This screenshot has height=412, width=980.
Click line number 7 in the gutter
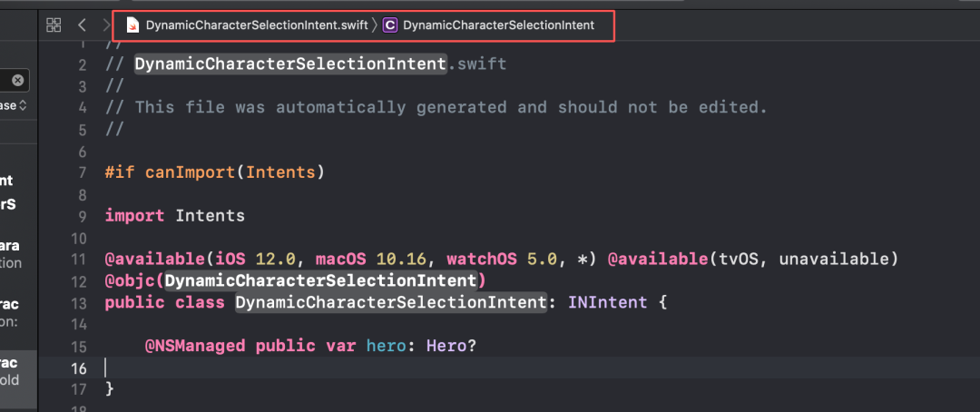pyautogui.click(x=82, y=172)
